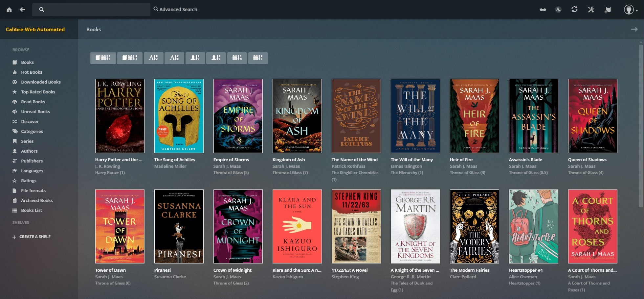Open Admin settings via wrench icon
Viewport: 644px width, 299px height.
591,10
